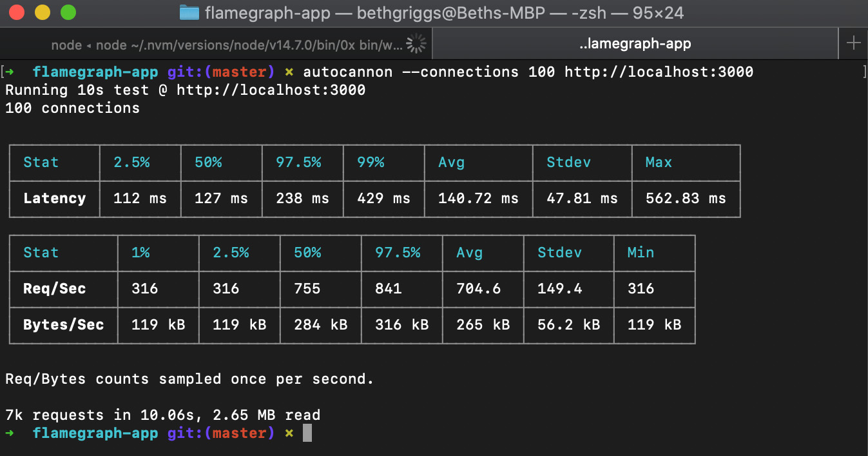
Task: Click the Latency row label
Action: [54, 199]
